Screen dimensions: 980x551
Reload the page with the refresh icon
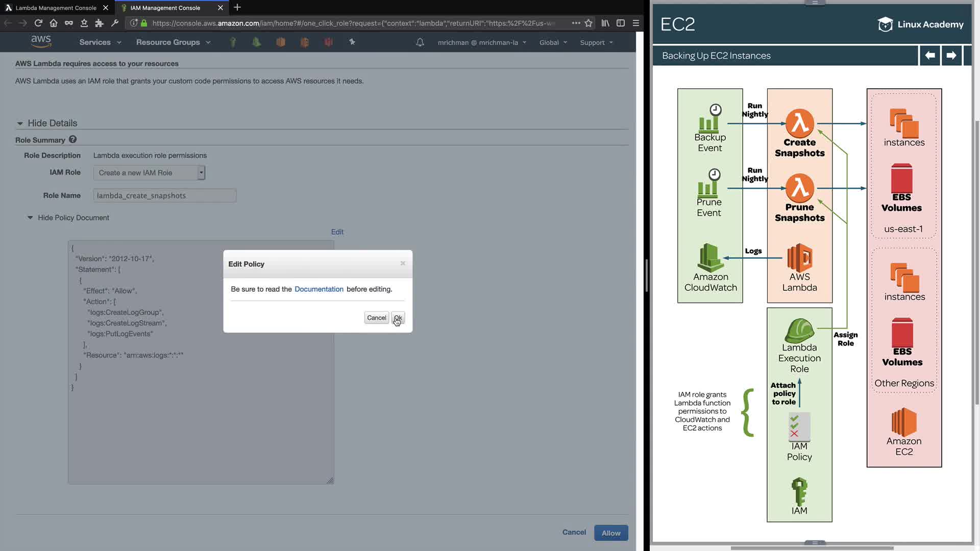coord(38,23)
